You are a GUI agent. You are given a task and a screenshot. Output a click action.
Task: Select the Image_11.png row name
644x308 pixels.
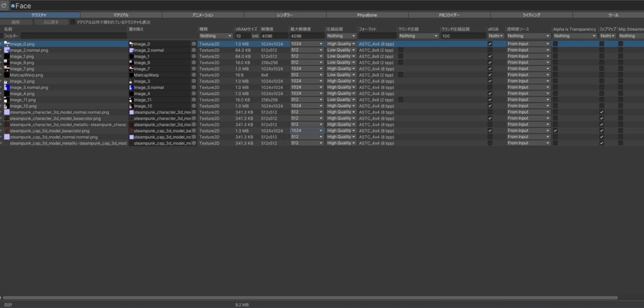23,100
